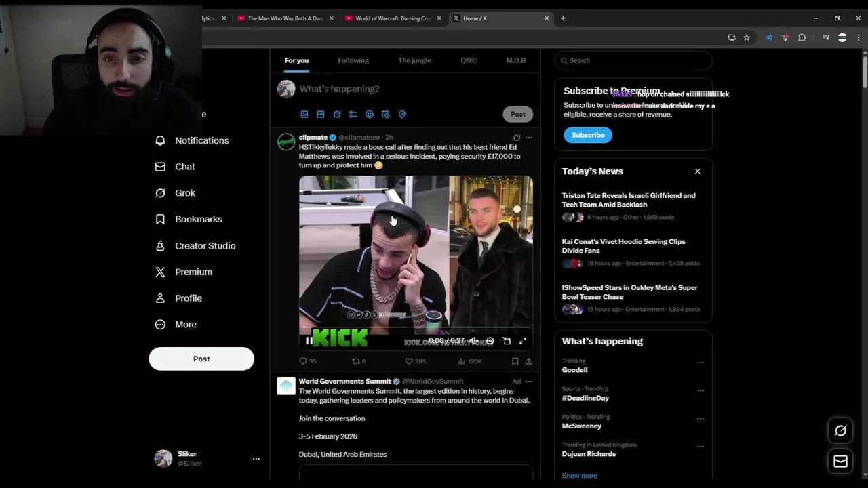This screenshot has width=868, height=488.
Task: Seek on the video progress bar
Action: [x=416, y=328]
